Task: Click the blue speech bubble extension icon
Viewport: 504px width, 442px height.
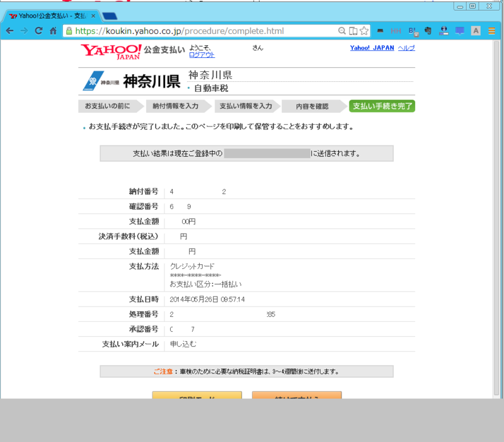Action: point(460,31)
